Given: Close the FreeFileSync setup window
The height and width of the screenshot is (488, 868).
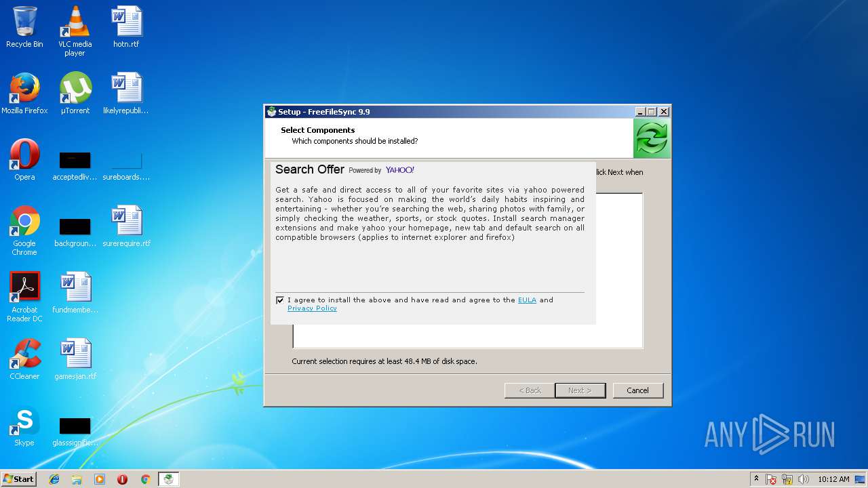Looking at the screenshot, I should [x=664, y=112].
